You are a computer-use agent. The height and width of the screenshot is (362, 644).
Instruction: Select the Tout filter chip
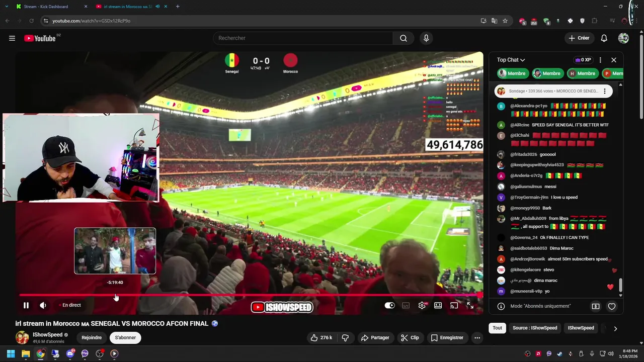498,328
